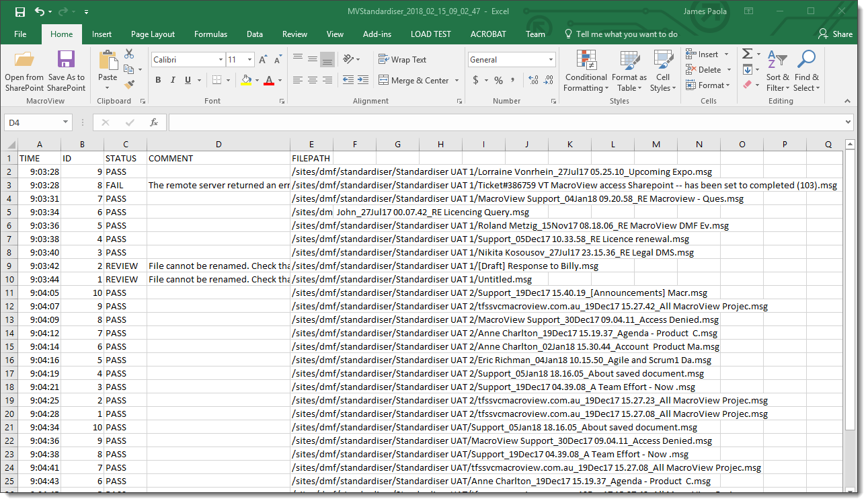The width and height of the screenshot is (868, 503).
Task: Align cell text to the left
Action: [298, 80]
